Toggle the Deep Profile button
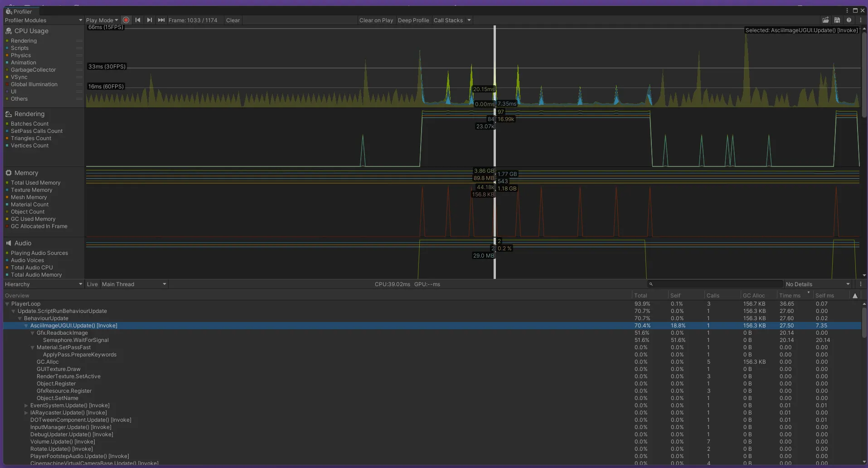 click(413, 20)
